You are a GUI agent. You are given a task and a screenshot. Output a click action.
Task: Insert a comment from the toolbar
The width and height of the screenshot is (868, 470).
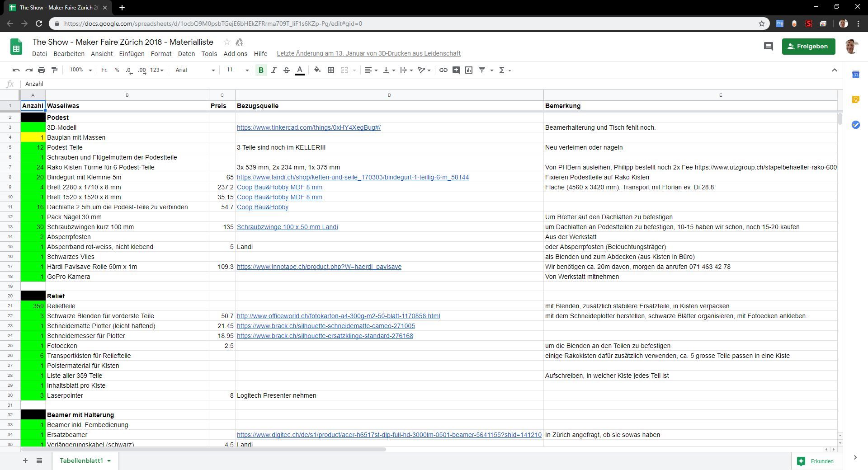coord(456,70)
